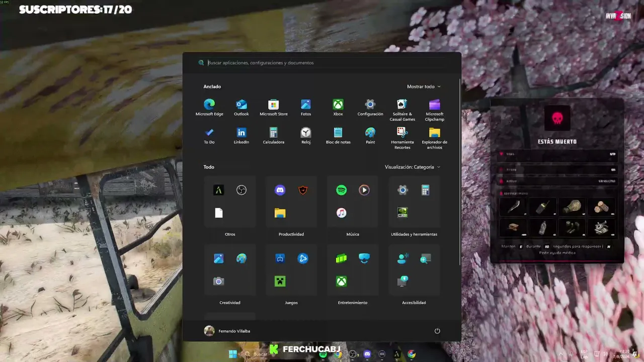The height and width of the screenshot is (362, 644).
Task: Launch the pinned Outlook app
Action: tap(242, 108)
